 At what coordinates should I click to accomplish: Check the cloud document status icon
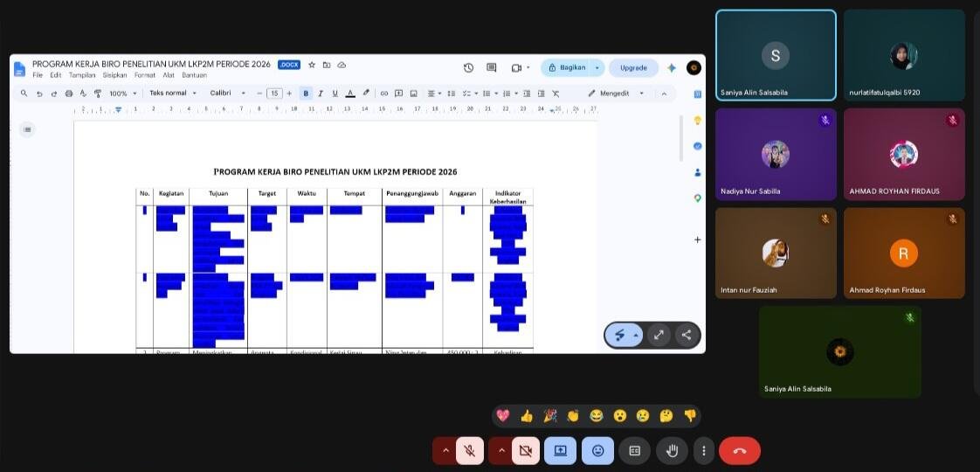[x=342, y=65]
